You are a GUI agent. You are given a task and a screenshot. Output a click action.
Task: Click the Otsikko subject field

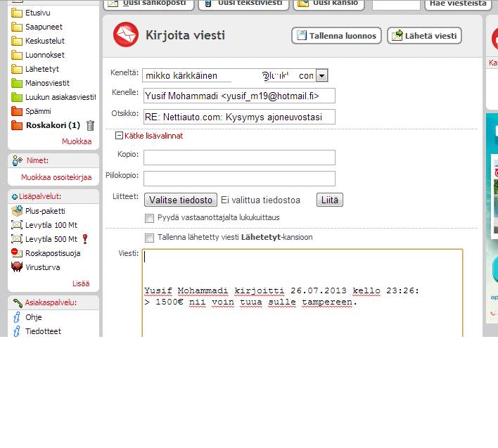(x=239, y=117)
